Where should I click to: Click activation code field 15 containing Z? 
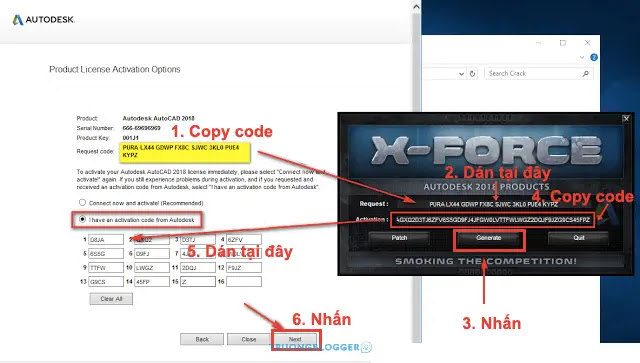pyautogui.click(x=198, y=281)
